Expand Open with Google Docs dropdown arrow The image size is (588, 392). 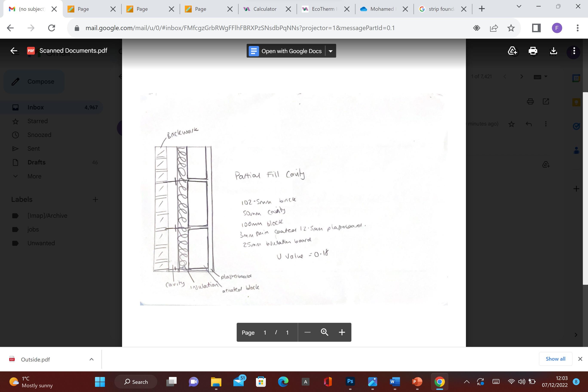[x=331, y=51]
